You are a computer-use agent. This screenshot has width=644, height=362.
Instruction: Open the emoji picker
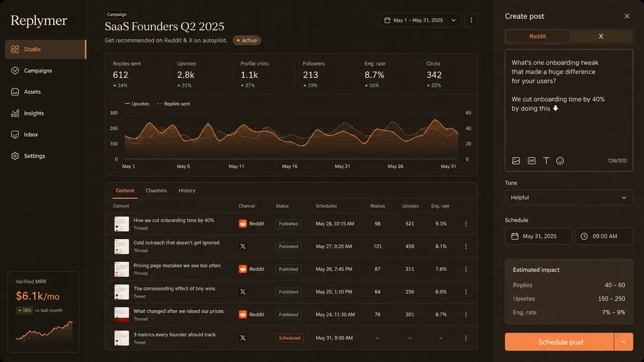[x=560, y=161]
